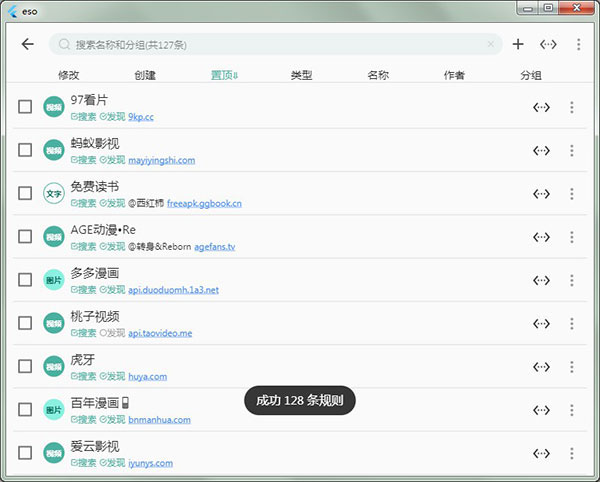Click the 虎牙 rule title
This screenshot has height=482, width=600.
click(83, 360)
